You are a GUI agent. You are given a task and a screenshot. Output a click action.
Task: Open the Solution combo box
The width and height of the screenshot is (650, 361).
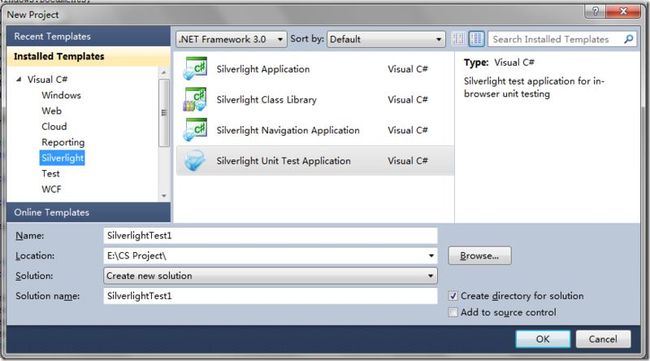click(x=270, y=276)
